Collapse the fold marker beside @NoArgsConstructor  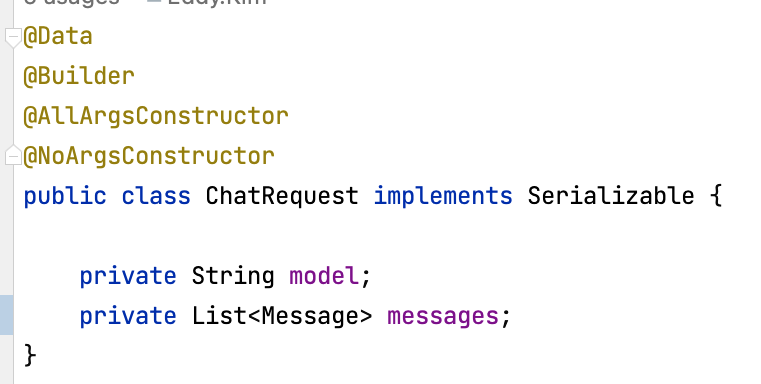pos(13,155)
